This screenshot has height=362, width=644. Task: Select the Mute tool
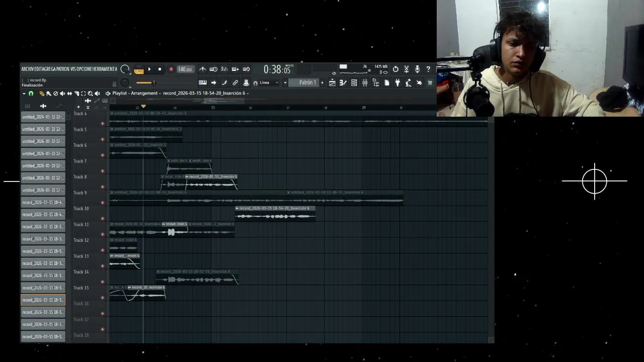pyautogui.click(x=62, y=94)
